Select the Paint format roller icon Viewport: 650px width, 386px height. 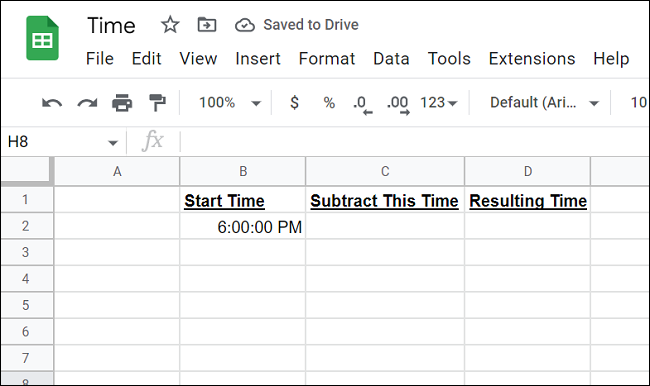point(157,103)
